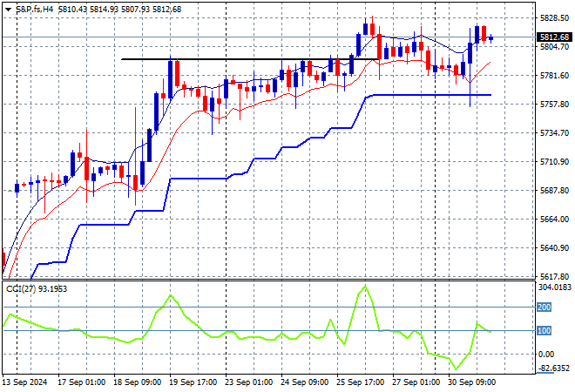Click price scale value 5687.80

pyautogui.click(x=554, y=190)
